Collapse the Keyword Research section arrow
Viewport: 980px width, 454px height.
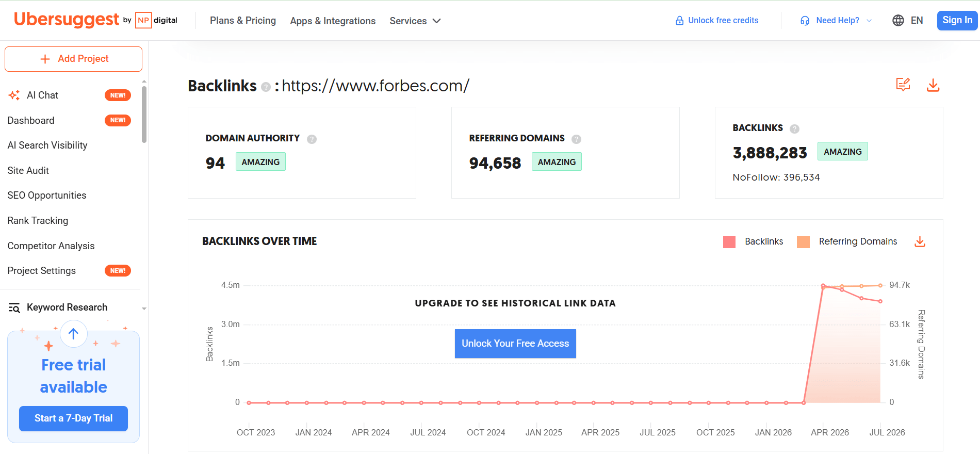[x=144, y=309]
